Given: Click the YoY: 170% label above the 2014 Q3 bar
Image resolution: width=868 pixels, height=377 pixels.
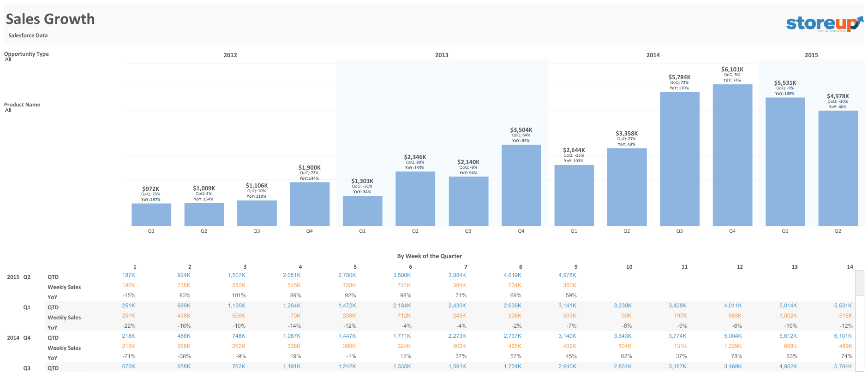Looking at the screenshot, I should 679,88.
